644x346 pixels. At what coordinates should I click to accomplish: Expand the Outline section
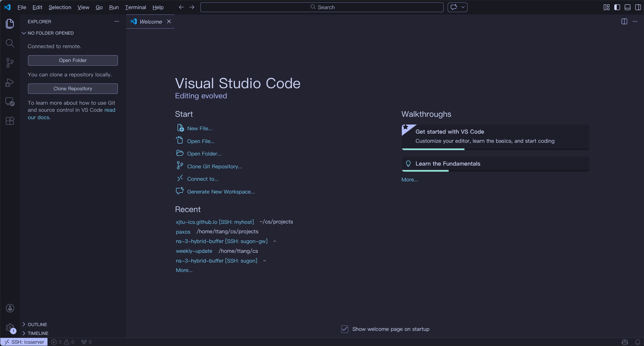[x=37, y=324]
